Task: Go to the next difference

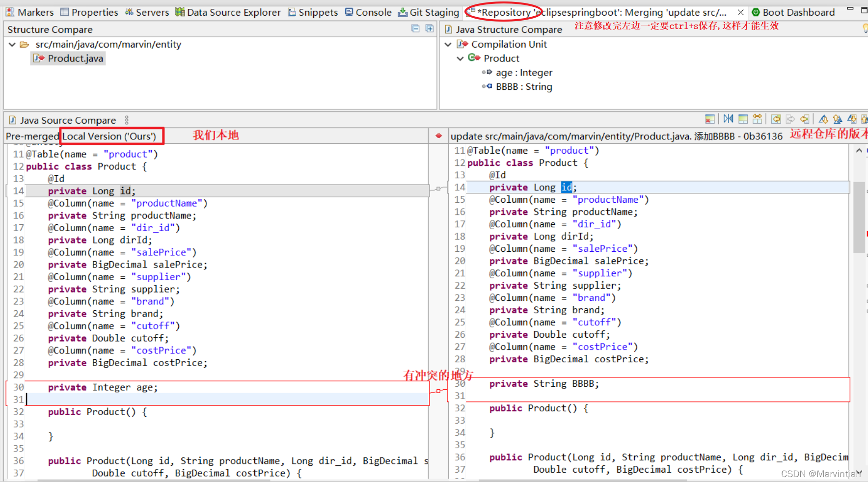Action: coord(823,119)
